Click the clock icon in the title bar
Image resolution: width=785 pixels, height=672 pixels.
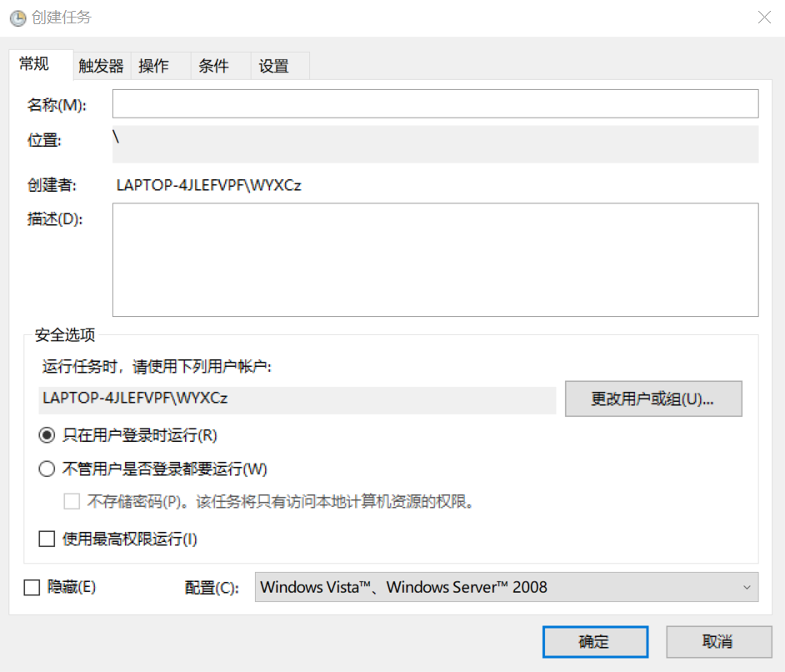(18, 18)
